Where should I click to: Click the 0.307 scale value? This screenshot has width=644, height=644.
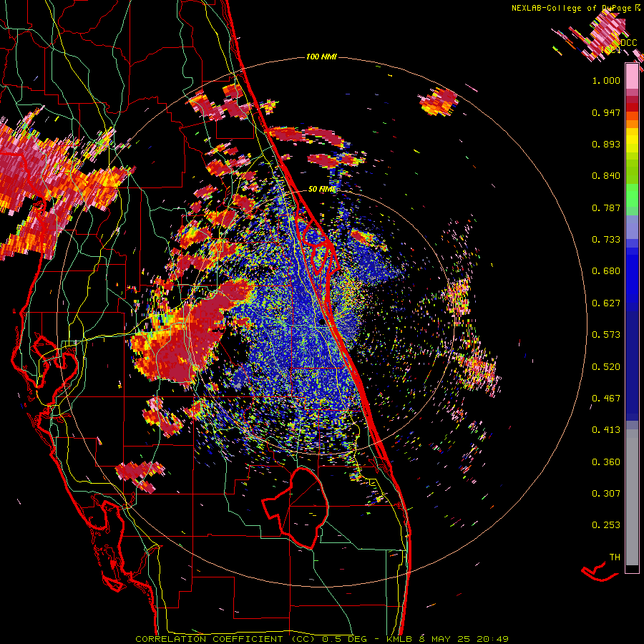coord(606,494)
